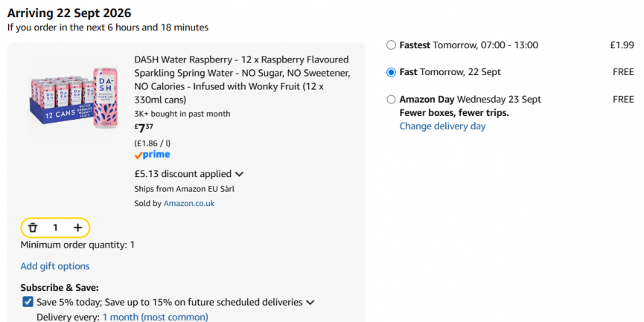Viewport: 644px width, 322px height.
Task: Open the Change delivery day link
Action: pyautogui.click(x=442, y=126)
